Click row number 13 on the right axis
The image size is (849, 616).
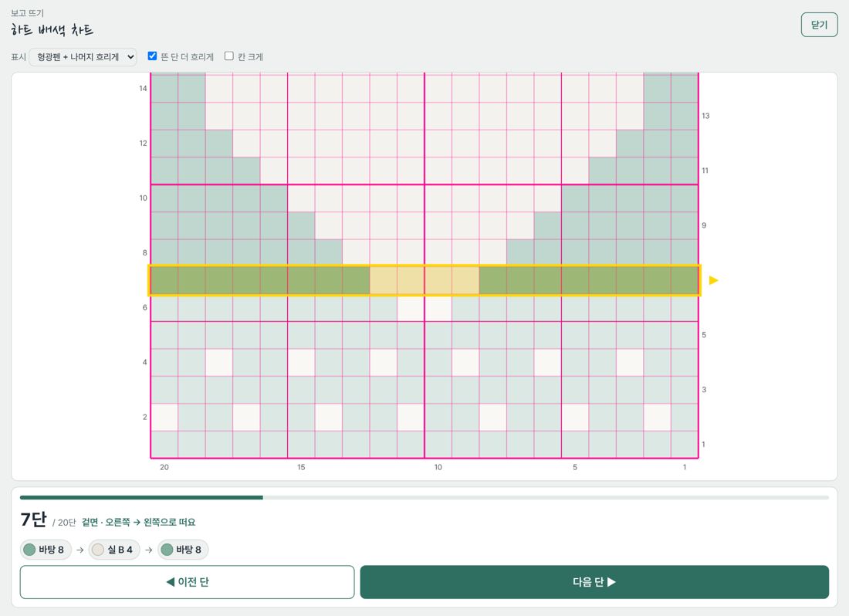[x=705, y=116]
